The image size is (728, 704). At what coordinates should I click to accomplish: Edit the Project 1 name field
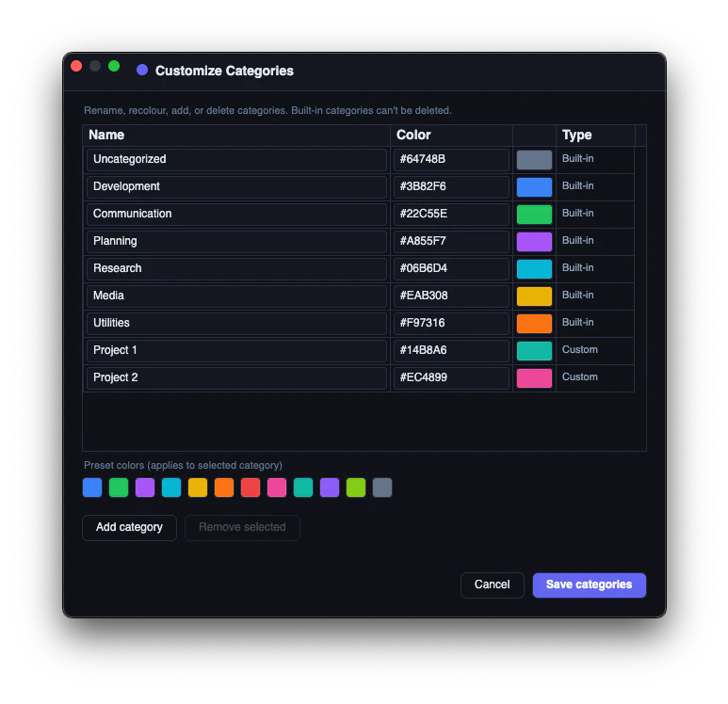pos(236,351)
